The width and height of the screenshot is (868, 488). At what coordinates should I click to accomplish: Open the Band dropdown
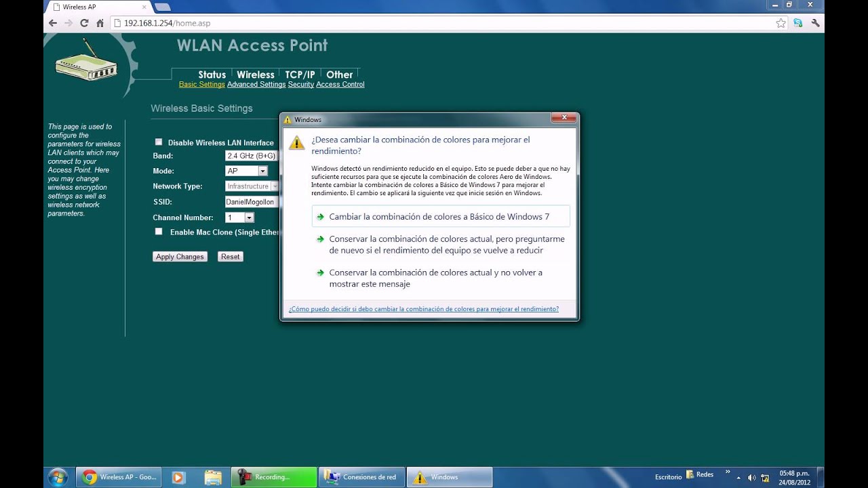click(x=252, y=156)
